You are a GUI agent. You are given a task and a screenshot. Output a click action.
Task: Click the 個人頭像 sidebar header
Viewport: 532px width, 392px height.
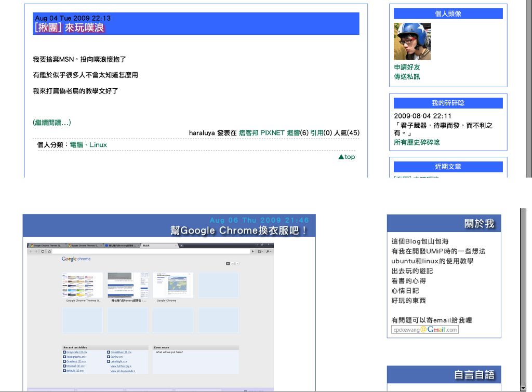[448, 13]
